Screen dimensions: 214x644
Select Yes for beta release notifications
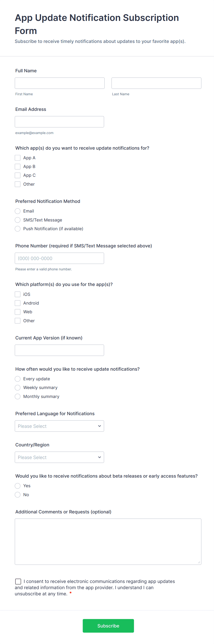click(x=17, y=486)
